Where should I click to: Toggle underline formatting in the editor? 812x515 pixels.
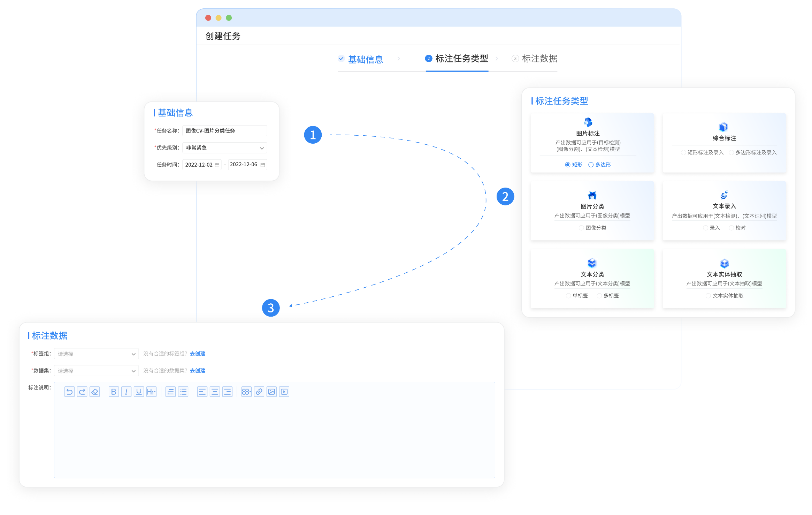(x=139, y=392)
